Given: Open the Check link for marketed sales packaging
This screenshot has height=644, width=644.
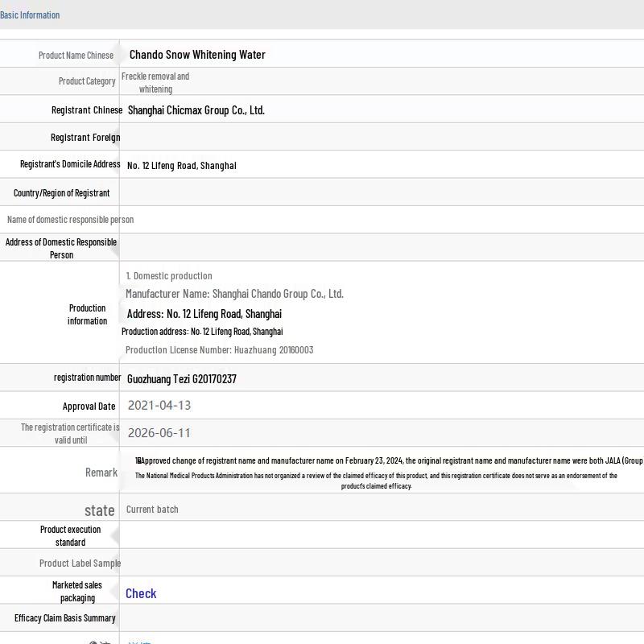Looking at the screenshot, I should pos(141,593).
